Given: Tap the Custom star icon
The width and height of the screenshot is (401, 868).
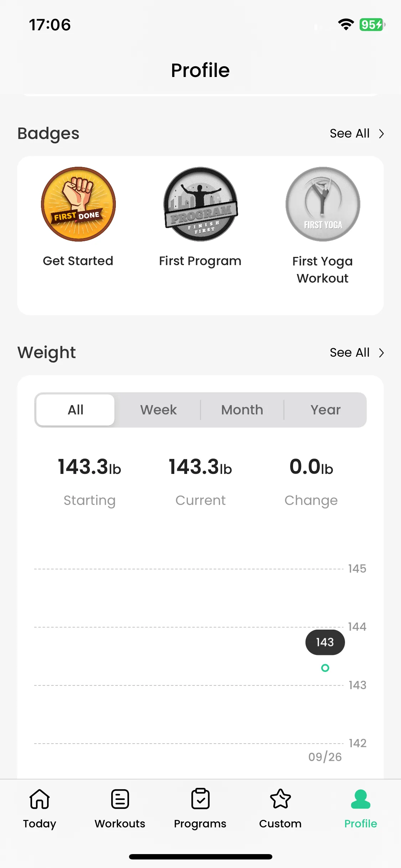Looking at the screenshot, I should tap(281, 799).
